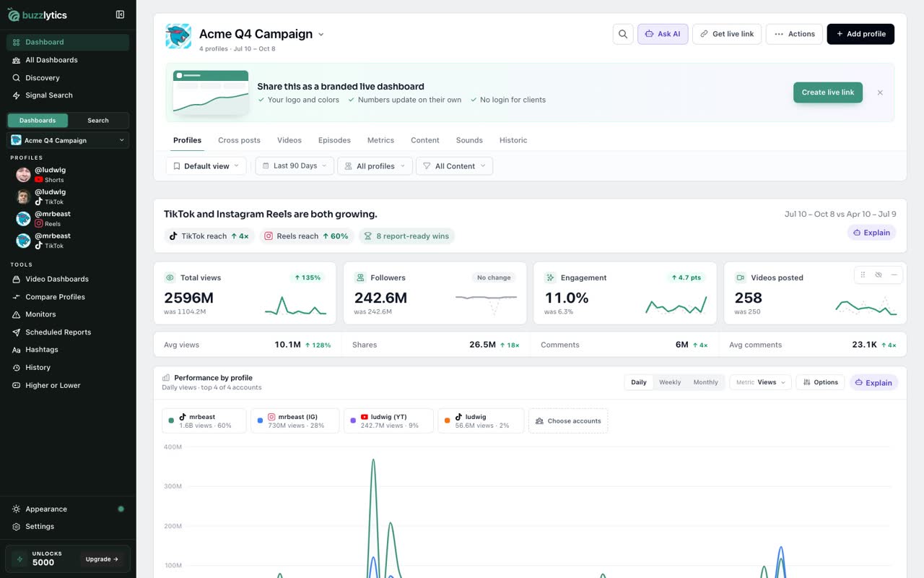Expand the Last 90 Days dropdown
This screenshot has height=578, width=924.
(x=295, y=166)
